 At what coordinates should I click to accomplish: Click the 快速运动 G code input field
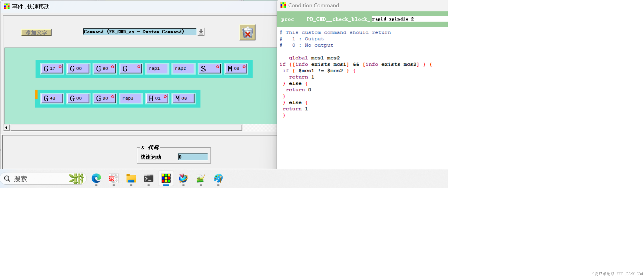coord(192,157)
